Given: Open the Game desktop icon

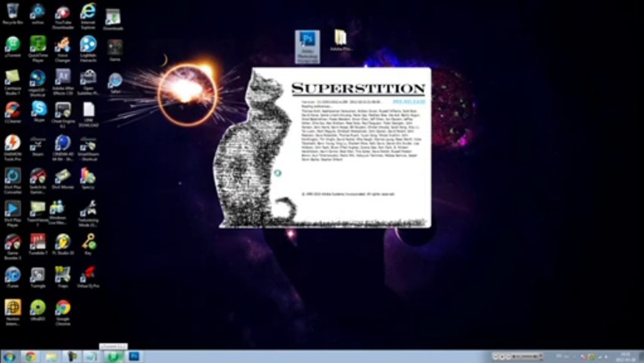Looking at the screenshot, I should [115, 48].
